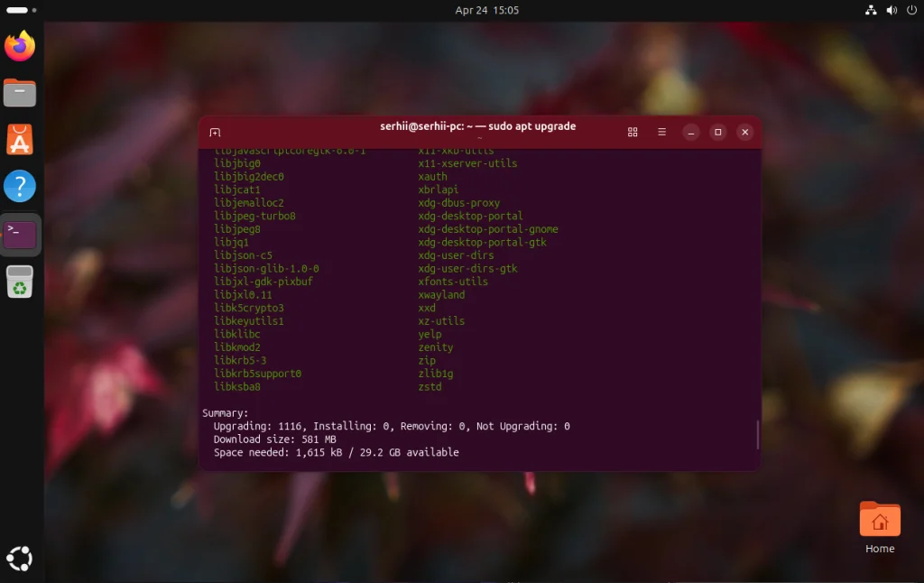
Task: Open the power menu icon
Action: click(911, 10)
